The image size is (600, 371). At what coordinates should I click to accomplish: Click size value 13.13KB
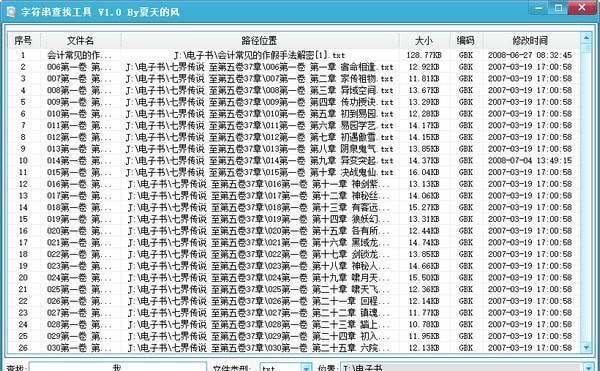pos(424,184)
